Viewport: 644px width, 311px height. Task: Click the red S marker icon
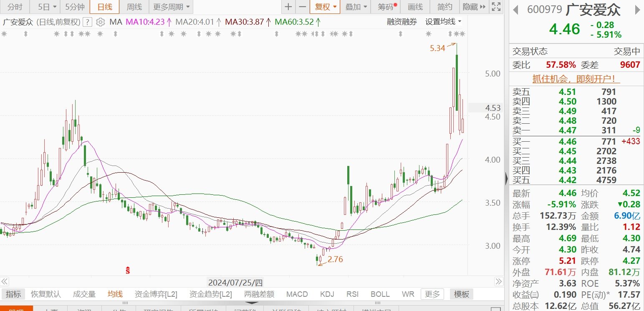(x=129, y=270)
